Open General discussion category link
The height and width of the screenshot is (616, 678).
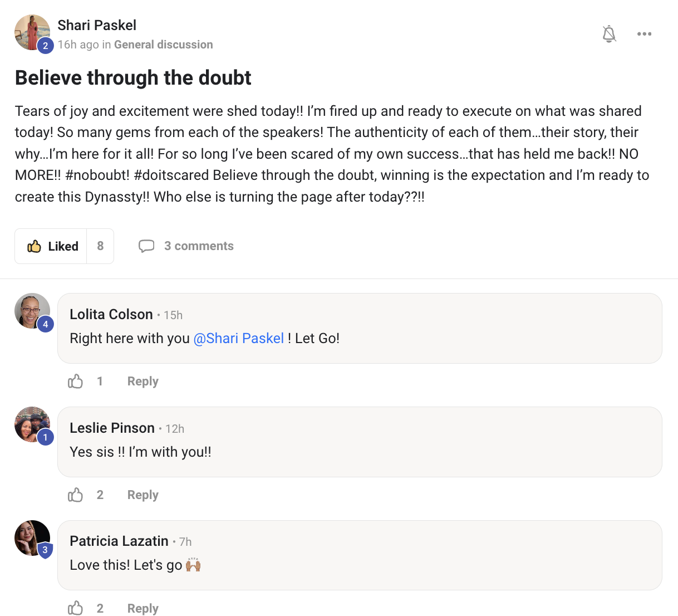tap(163, 45)
